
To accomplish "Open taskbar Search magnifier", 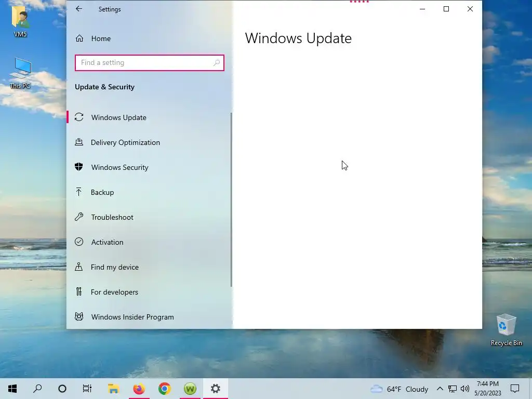I will point(37,389).
